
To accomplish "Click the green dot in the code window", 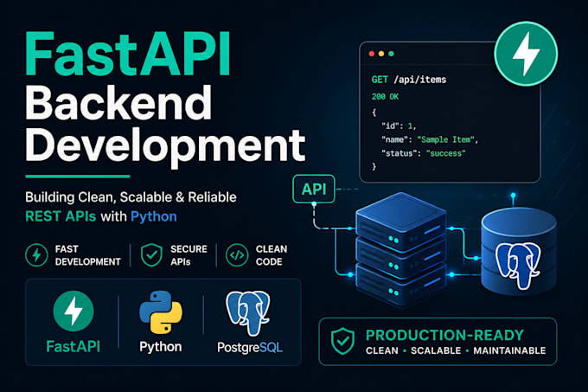I will (391, 54).
